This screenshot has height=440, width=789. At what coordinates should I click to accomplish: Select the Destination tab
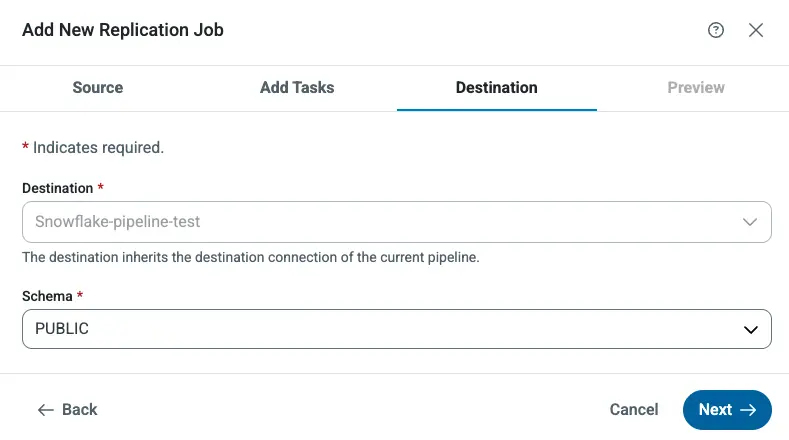(x=496, y=88)
